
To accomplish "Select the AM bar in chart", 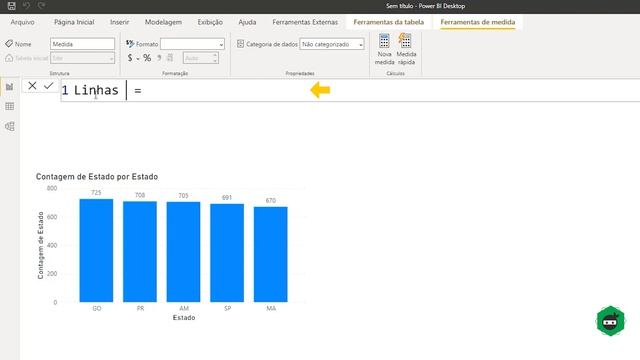I will pyautogui.click(x=183, y=252).
